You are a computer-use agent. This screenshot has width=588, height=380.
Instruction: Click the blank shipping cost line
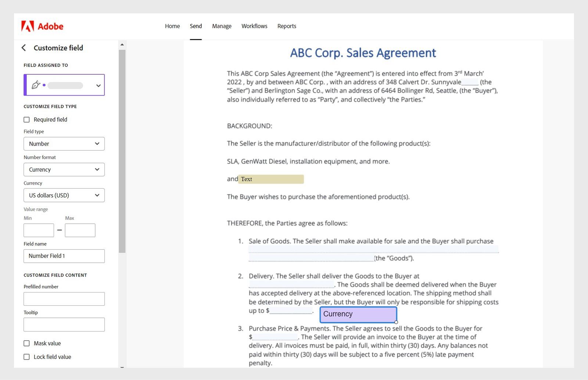291,310
